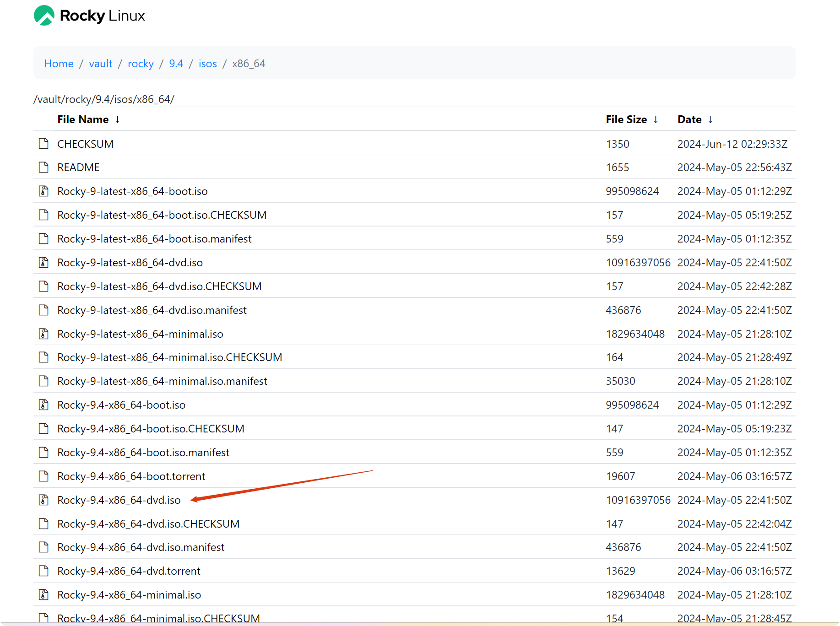Click archive icon beside Rocky-9-latest-x86_64-dvd.iso
Viewport: 840px width, 626px height.
point(43,263)
